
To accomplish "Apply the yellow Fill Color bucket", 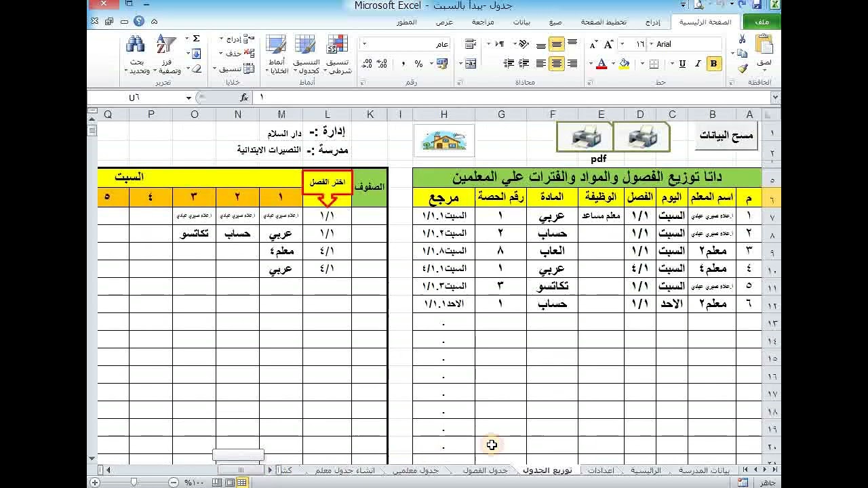I will tap(625, 64).
